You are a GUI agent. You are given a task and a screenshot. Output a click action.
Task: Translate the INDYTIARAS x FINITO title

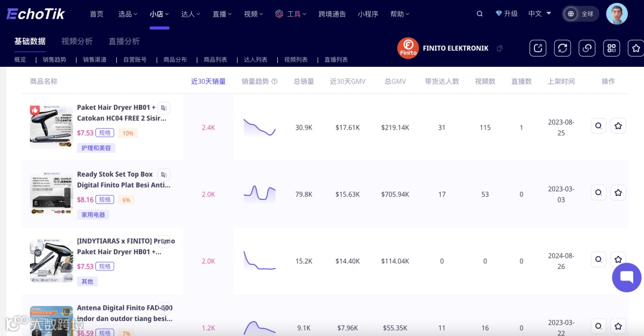(x=164, y=242)
